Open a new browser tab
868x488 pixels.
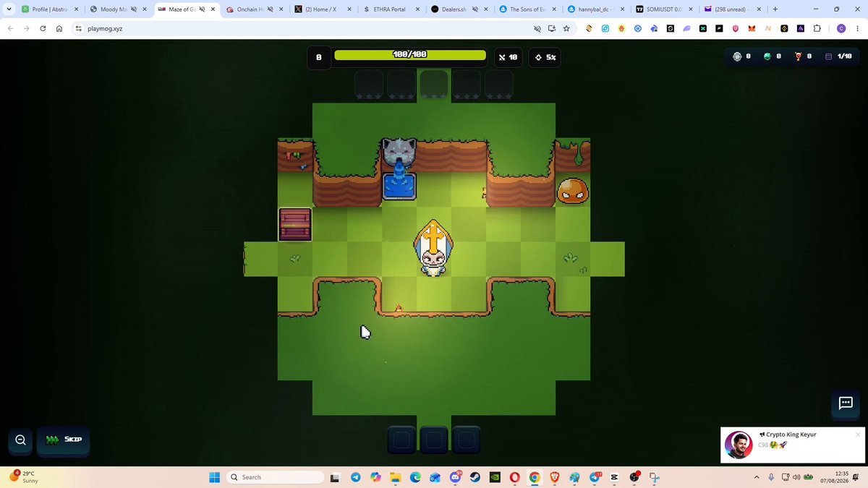coord(775,9)
